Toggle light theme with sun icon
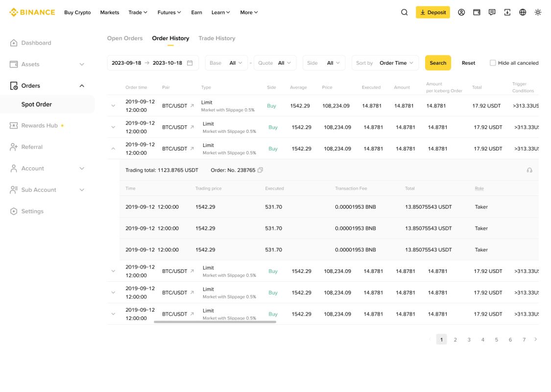Viewport: 551px width, 392px height. tap(538, 12)
